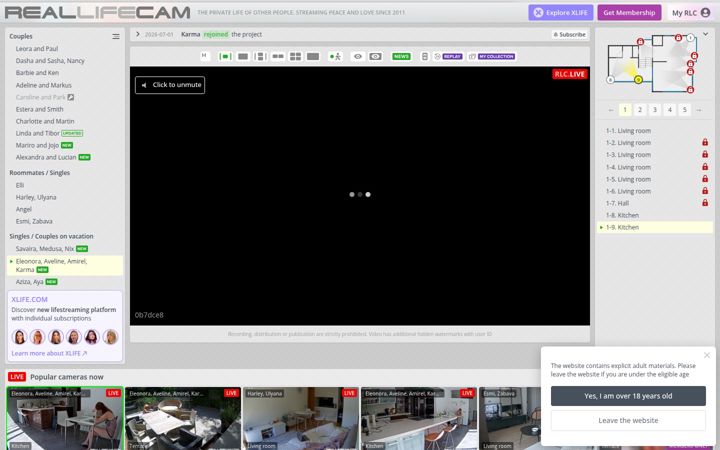Confirm Yes, I am over 18 years old
Screen dimensions: 720x450
coord(628,396)
